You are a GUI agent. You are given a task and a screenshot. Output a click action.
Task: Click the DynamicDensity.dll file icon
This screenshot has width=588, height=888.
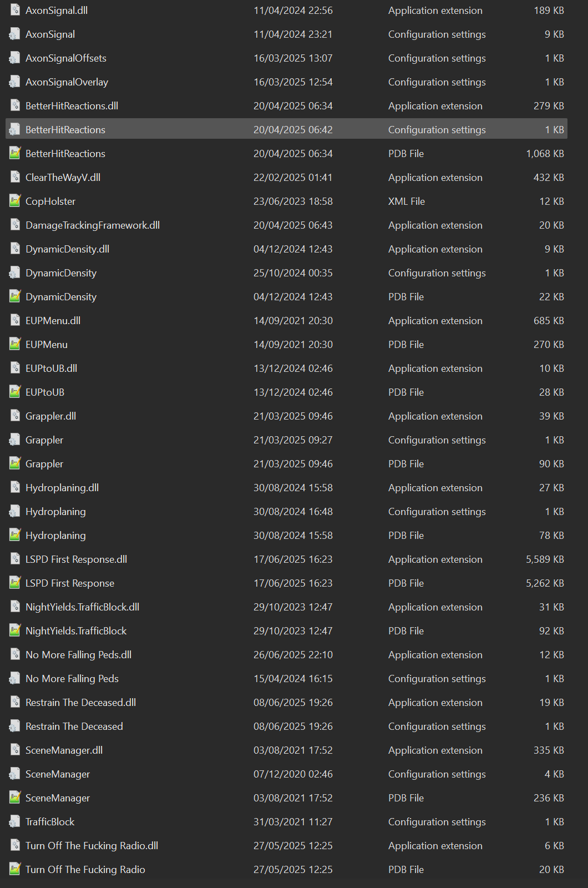click(x=15, y=249)
